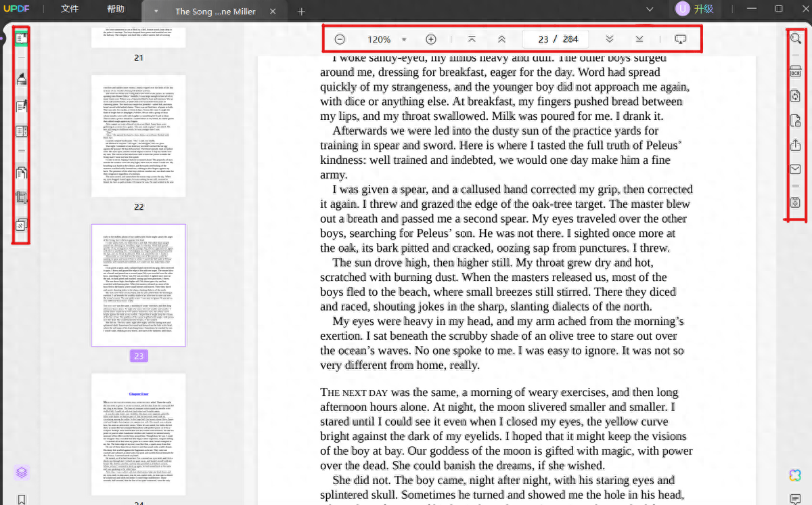
Task: Click the current page number field
Action: point(543,39)
